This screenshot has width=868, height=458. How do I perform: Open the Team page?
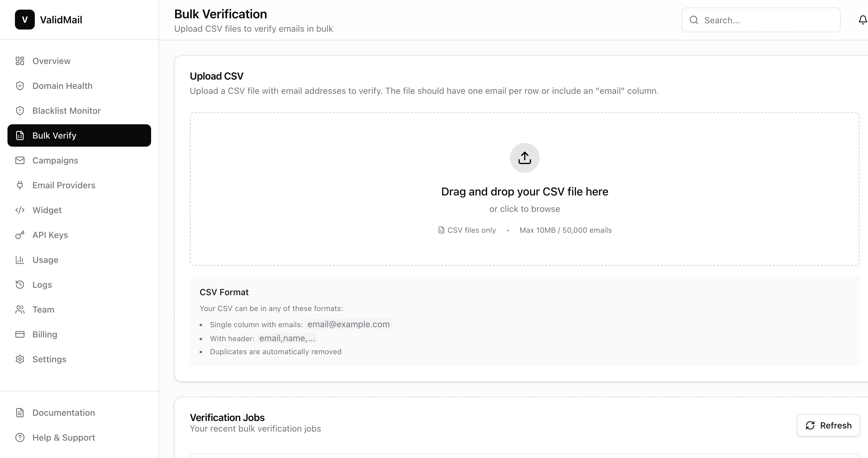43,309
